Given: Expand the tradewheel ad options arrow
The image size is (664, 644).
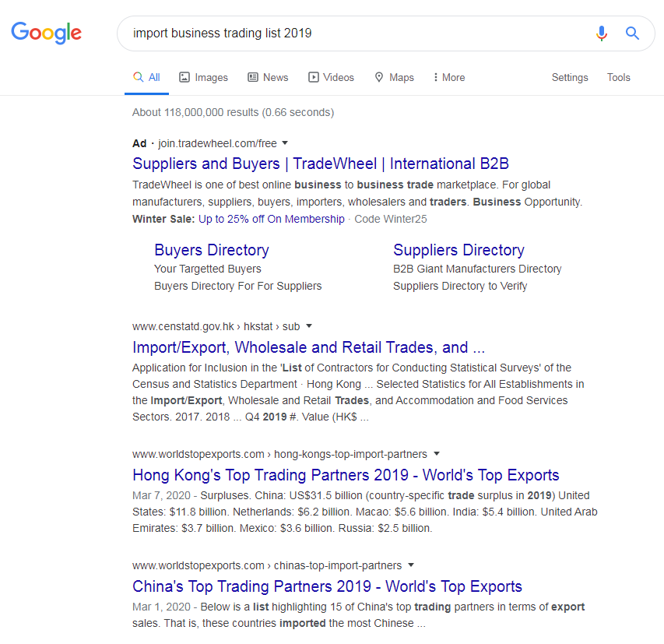Looking at the screenshot, I should 285,143.
